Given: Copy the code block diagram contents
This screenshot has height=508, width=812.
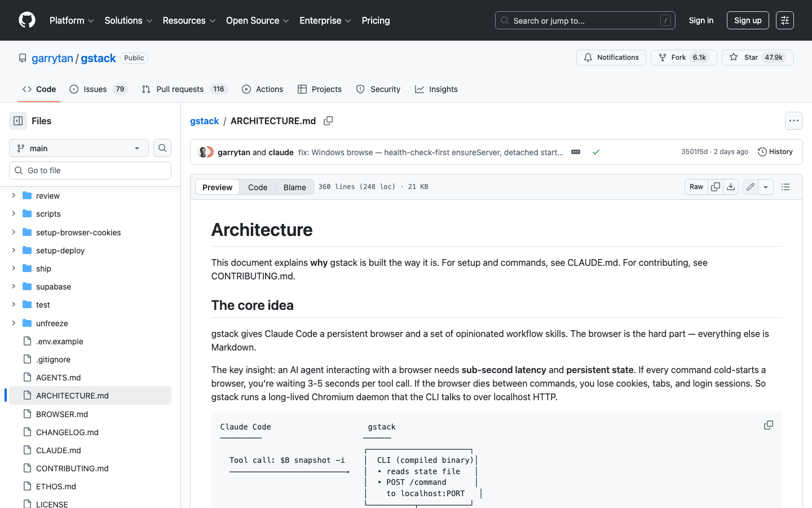Looking at the screenshot, I should pyautogui.click(x=769, y=425).
